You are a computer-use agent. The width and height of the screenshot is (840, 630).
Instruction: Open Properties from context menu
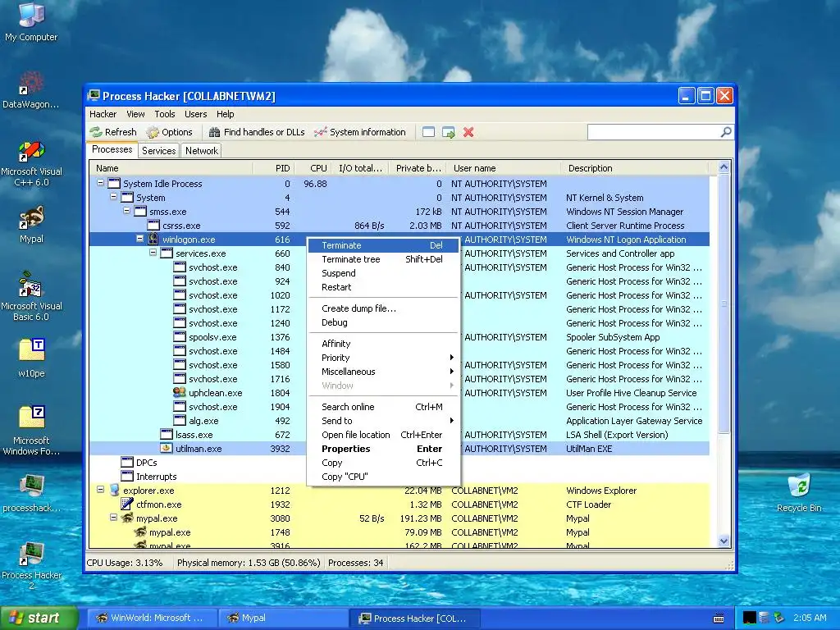pyautogui.click(x=384, y=449)
